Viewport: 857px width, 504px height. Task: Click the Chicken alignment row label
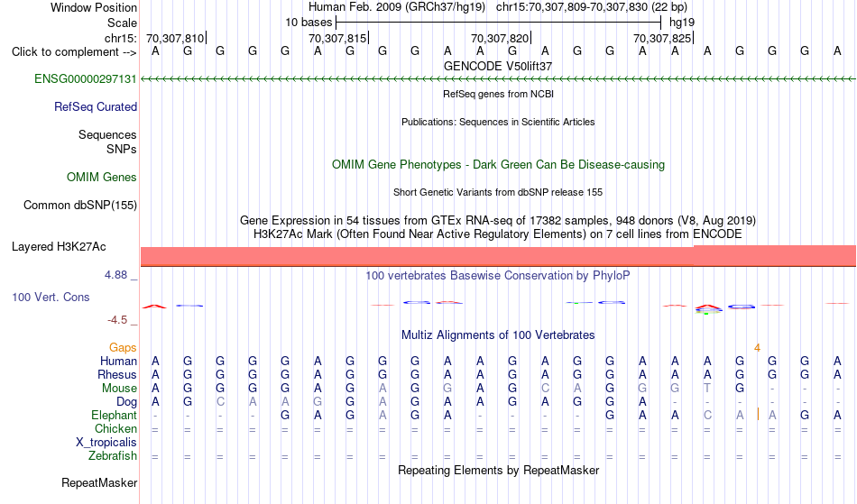point(115,429)
